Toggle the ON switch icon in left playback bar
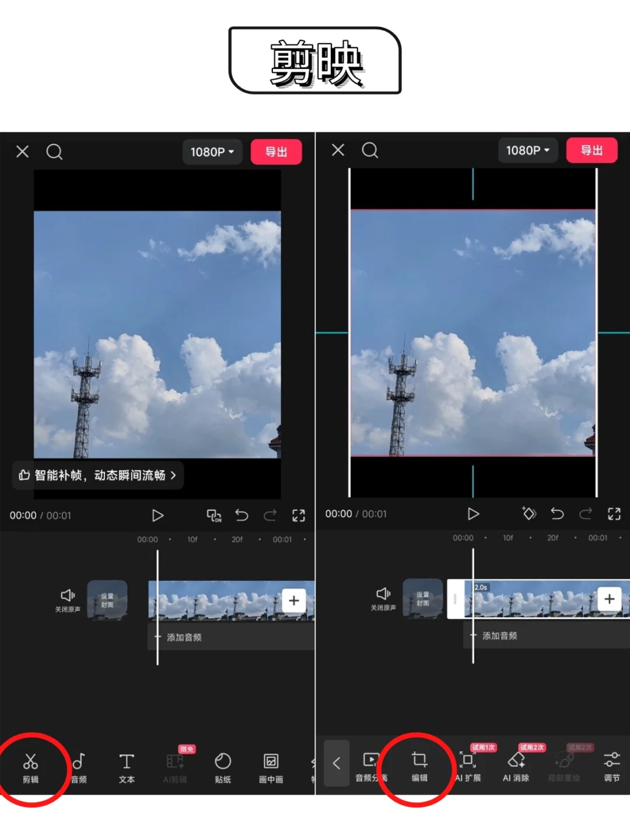630x840 pixels. [x=214, y=515]
